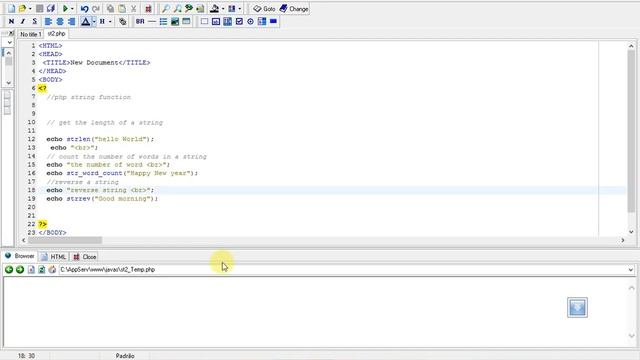Viewport: 640px width, 360px height.
Task: Insert a bulleted list
Action: point(163,21)
